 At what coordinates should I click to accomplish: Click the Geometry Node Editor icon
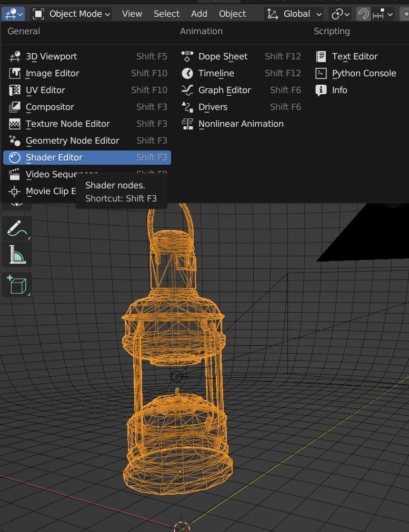(x=15, y=140)
